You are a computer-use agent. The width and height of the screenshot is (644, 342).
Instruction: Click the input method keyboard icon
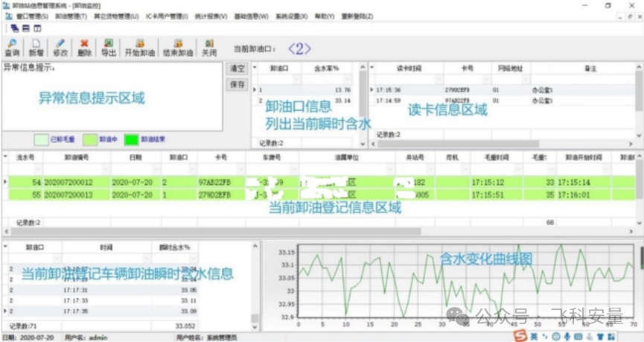(x=578, y=337)
